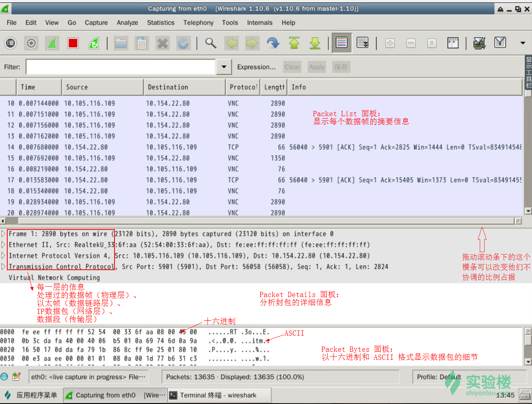Jump to the first packet icon
The width and height of the screenshot is (532, 404).
pyautogui.click(x=294, y=43)
